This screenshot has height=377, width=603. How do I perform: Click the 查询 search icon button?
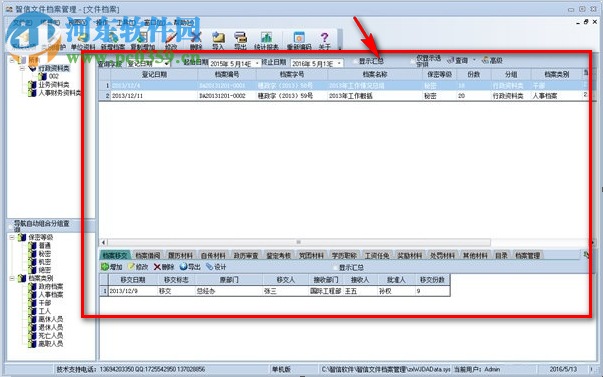click(x=450, y=60)
